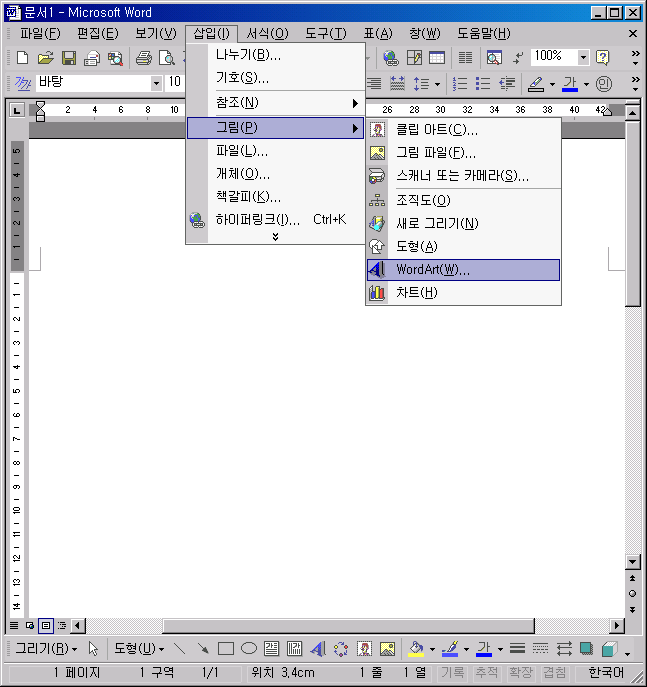Viewport: 647px width, 687px height.
Task: Select 책갈피(K)... bookmark menu item
Action: tap(275, 197)
